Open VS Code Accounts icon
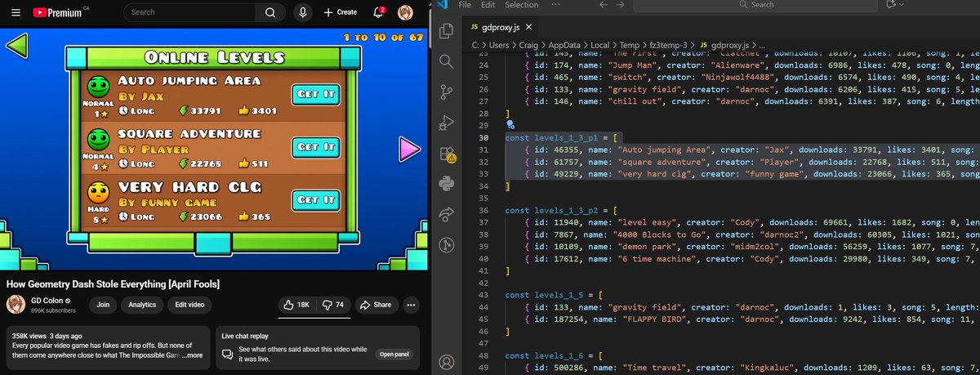Screen dimensions: 980x375 [x=447, y=361]
